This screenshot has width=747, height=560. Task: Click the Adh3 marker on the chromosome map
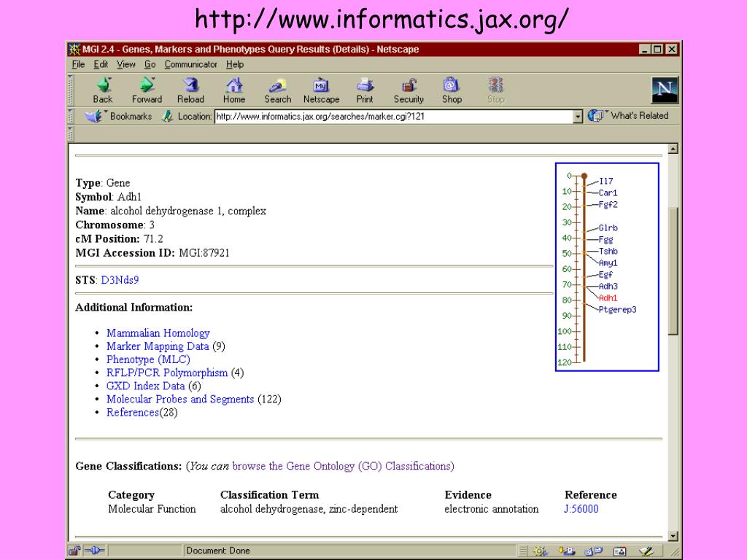(x=608, y=286)
